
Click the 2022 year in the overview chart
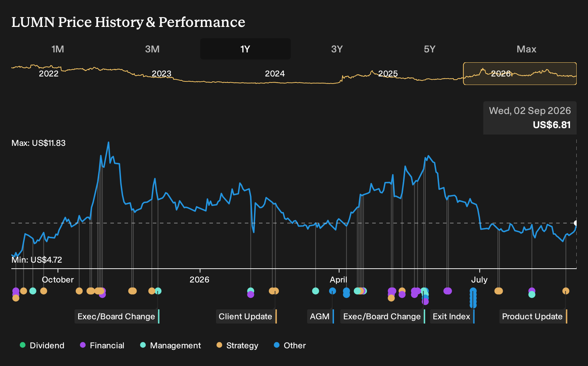point(48,74)
